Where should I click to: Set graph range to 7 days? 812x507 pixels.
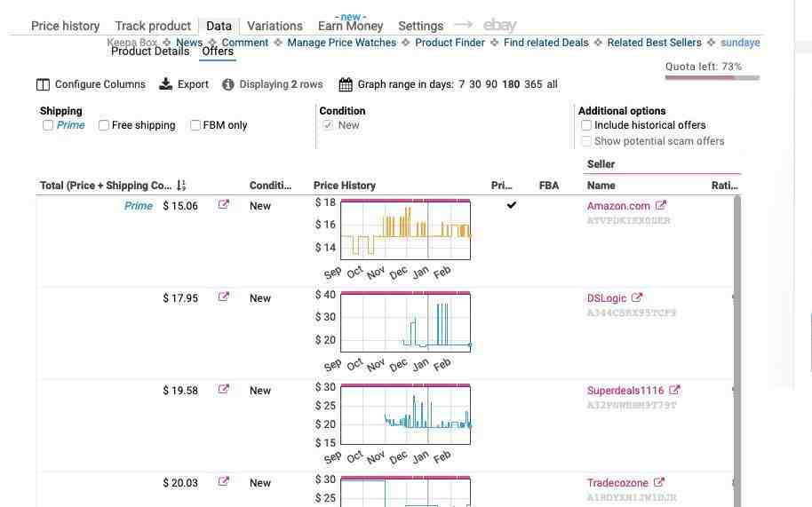point(461,84)
